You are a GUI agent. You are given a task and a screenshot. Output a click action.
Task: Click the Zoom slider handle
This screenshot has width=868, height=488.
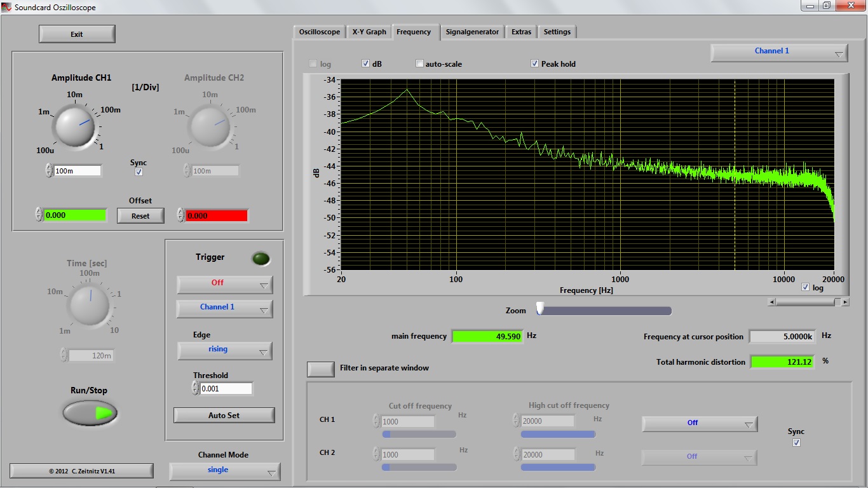tap(540, 309)
